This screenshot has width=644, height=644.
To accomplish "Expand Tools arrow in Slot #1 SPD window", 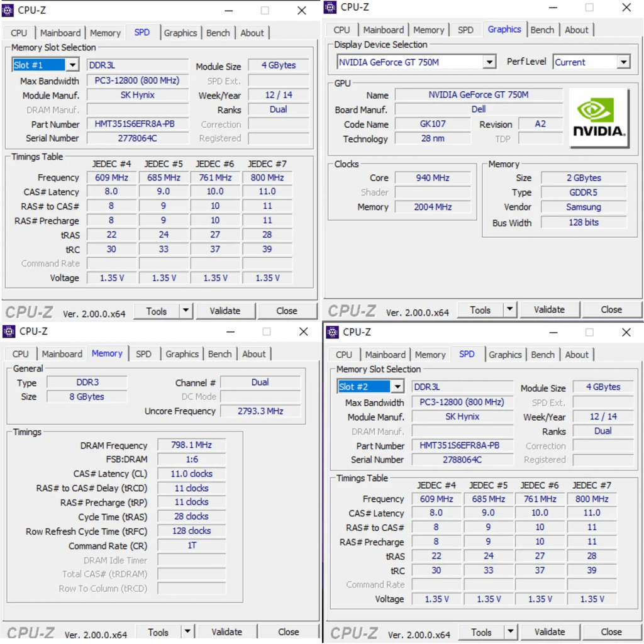I will point(186,311).
